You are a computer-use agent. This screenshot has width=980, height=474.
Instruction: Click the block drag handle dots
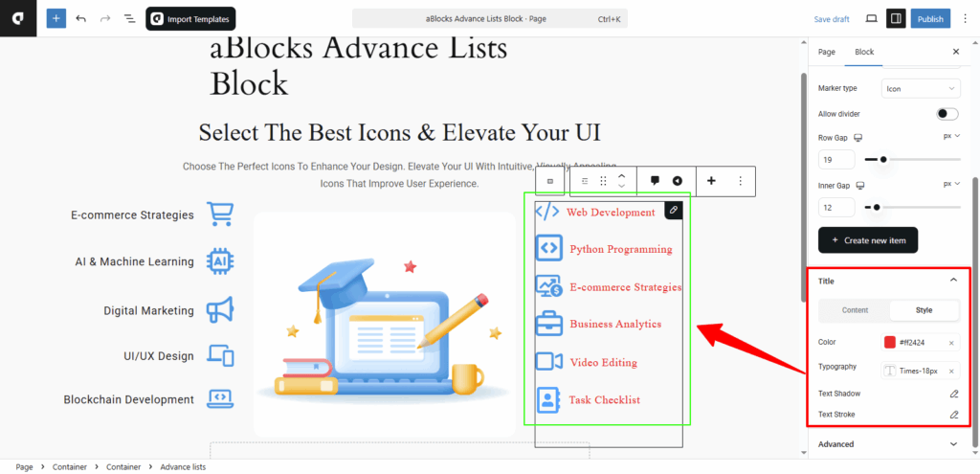(x=603, y=181)
